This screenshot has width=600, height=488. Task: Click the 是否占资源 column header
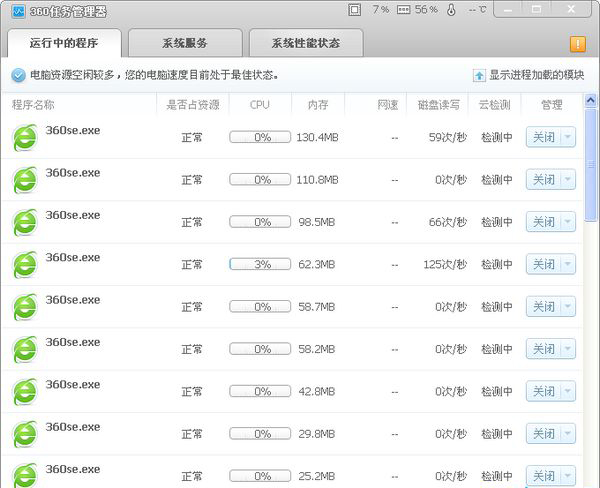(x=192, y=104)
